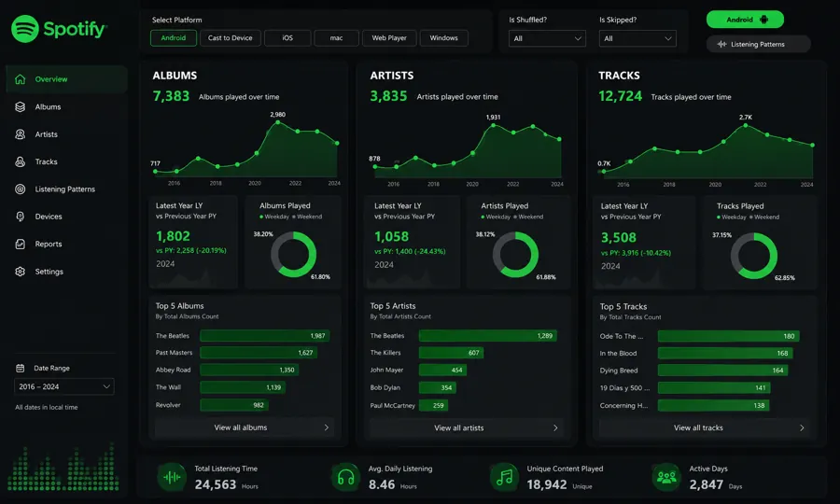Click the Reports icon in sidebar
840x504 pixels.
coord(21,245)
